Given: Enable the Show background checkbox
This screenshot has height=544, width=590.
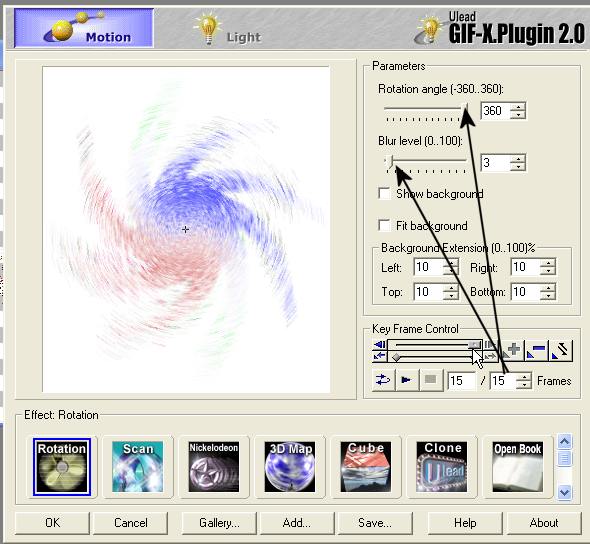Looking at the screenshot, I should (384, 193).
